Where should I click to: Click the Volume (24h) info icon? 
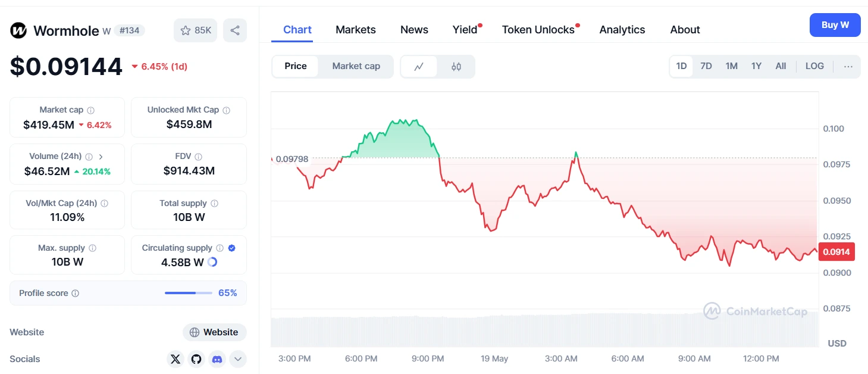point(89,157)
